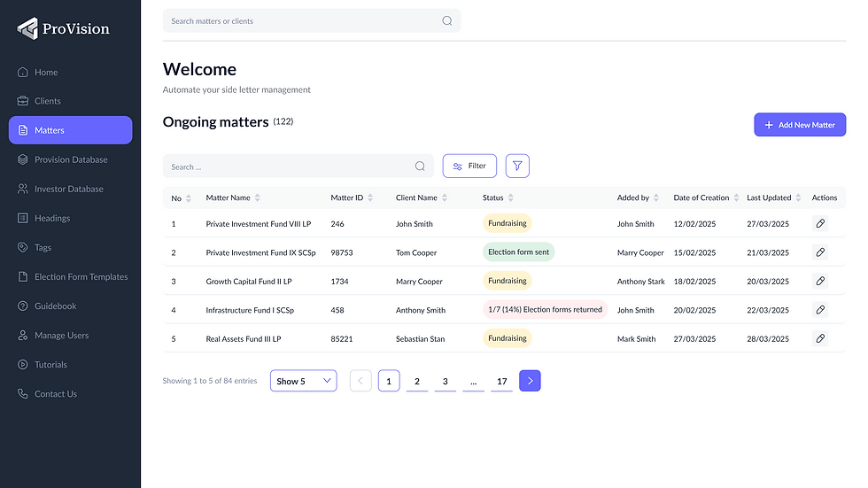
Task: Click the Election Form Templates file icon
Action: coord(23,276)
